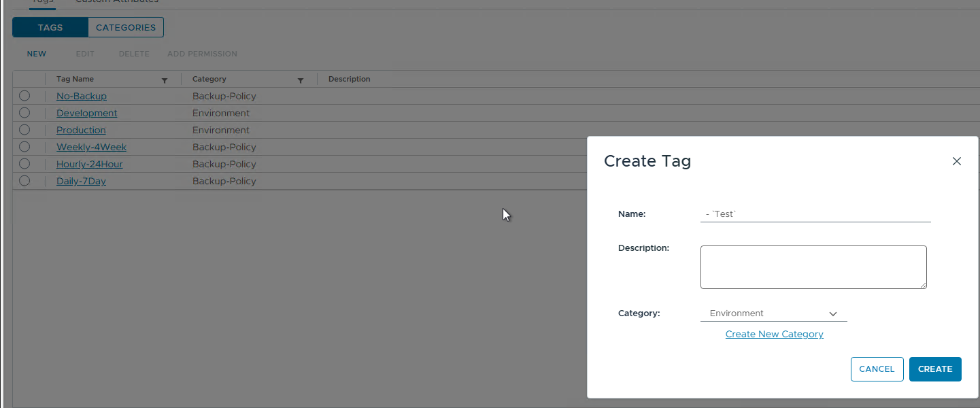The image size is (980, 408).
Task: Select the Development tag radio button
Action: tap(24, 113)
